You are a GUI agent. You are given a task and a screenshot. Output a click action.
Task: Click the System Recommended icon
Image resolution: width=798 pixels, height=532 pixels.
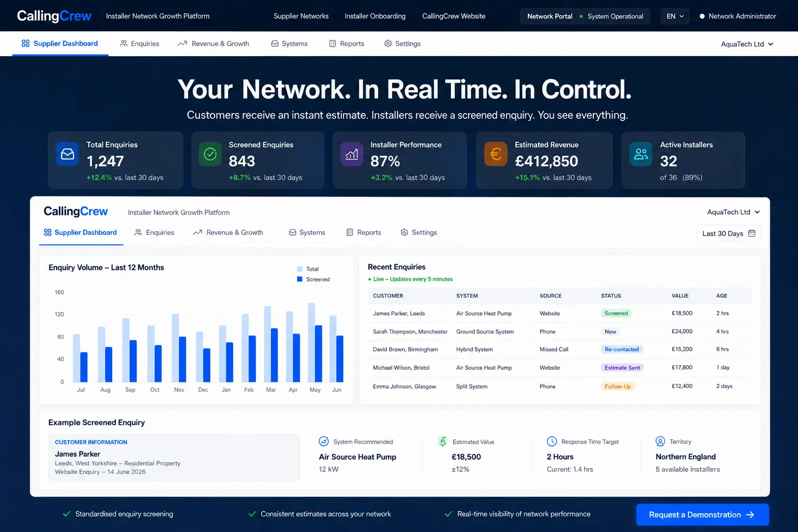[324, 442]
